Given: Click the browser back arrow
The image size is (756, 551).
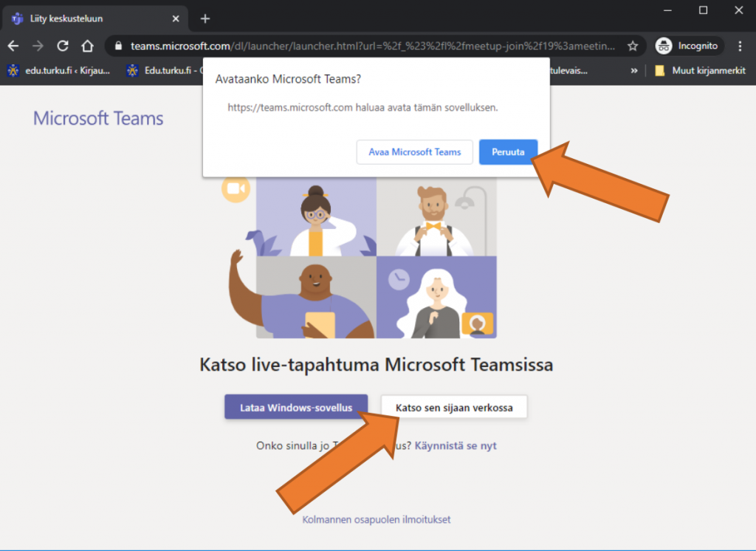Looking at the screenshot, I should tap(13, 46).
